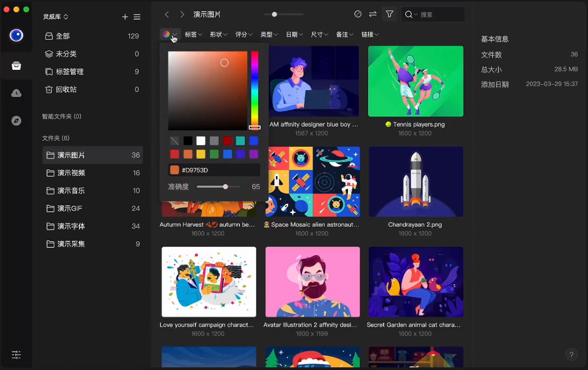This screenshot has width=588, height=370.
Task: Open the 演示采集 folder
Action: click(x=92, y=244)
